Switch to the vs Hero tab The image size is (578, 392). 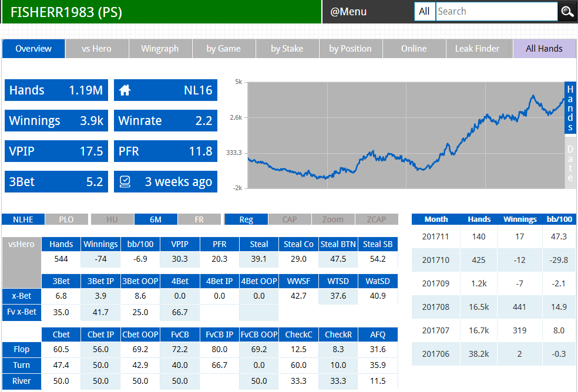pos(96,49)
